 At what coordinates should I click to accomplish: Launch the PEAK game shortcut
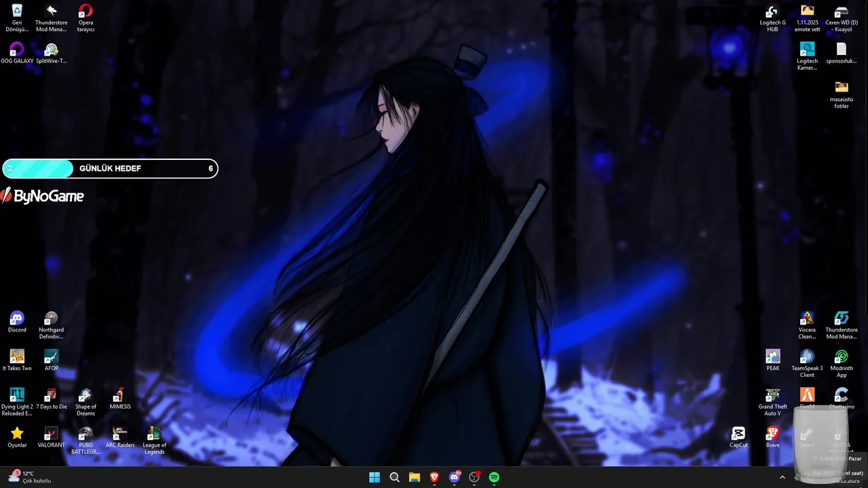click(x=772, y=361)
